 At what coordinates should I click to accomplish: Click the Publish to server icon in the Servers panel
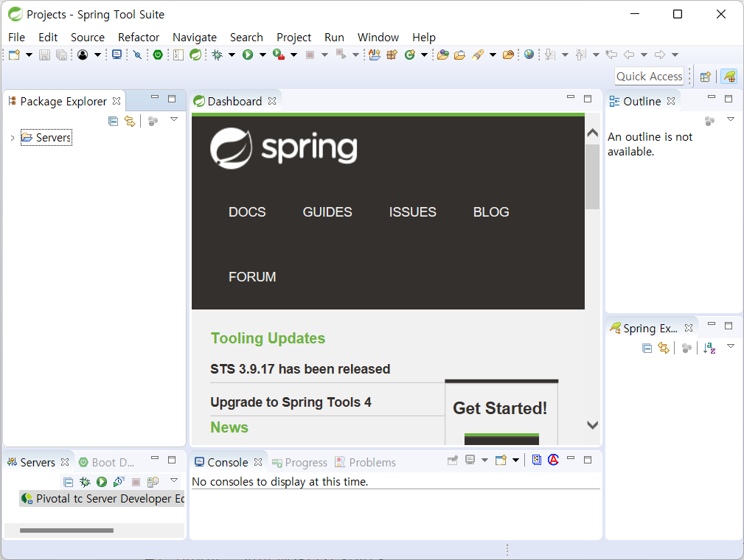[x=153, y=482]
